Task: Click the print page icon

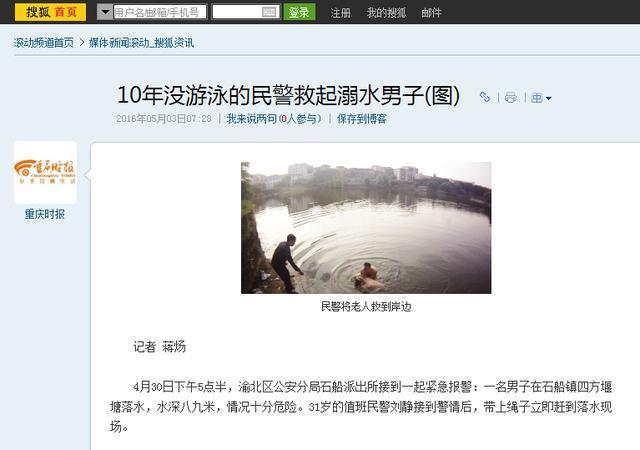Action: (511, 97)
